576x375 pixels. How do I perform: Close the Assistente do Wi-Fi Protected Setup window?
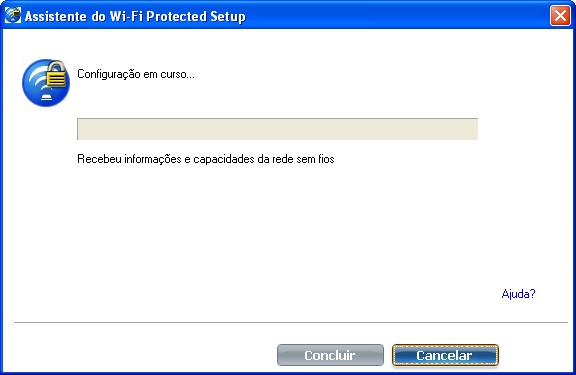[x=560, y=16]
